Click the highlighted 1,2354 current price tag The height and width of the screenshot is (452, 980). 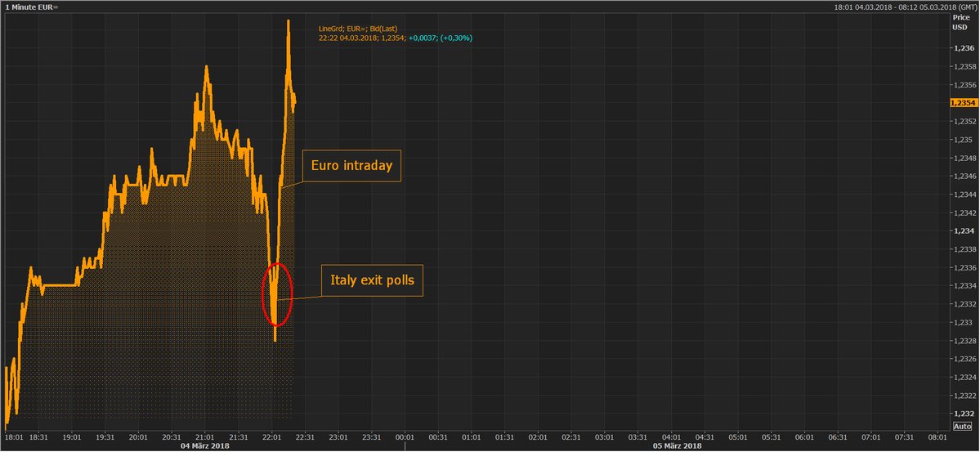coord(963,102)
